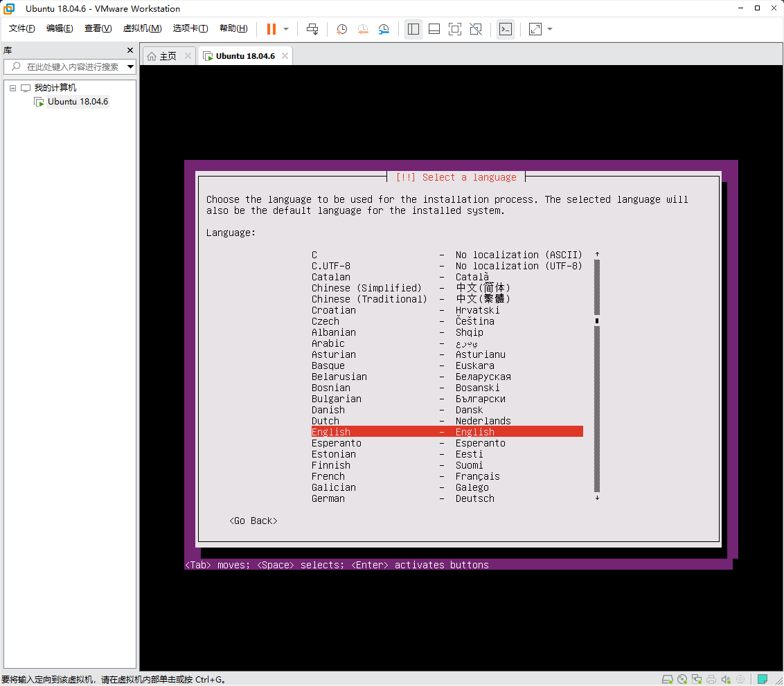This screenshot has width=784, height=686.
Task: Select Chinese (Simplified) language row
Action: [447, 288]
